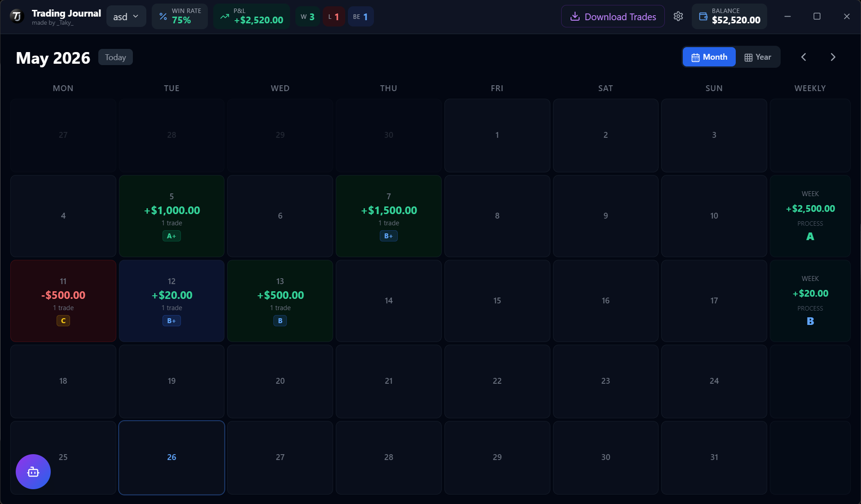Select the highlighted day 26

point(171,457)
